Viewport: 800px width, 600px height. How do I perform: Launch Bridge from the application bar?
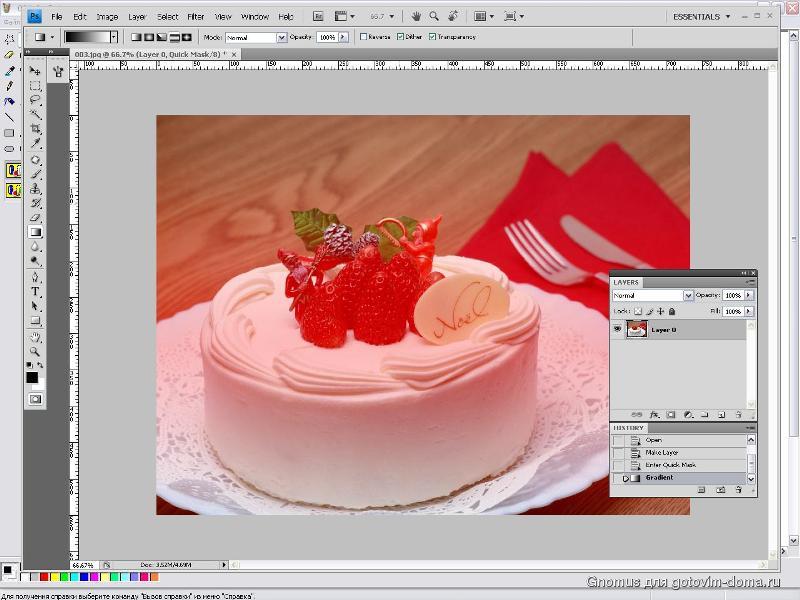pyautogui.click(x=318, y=16)
